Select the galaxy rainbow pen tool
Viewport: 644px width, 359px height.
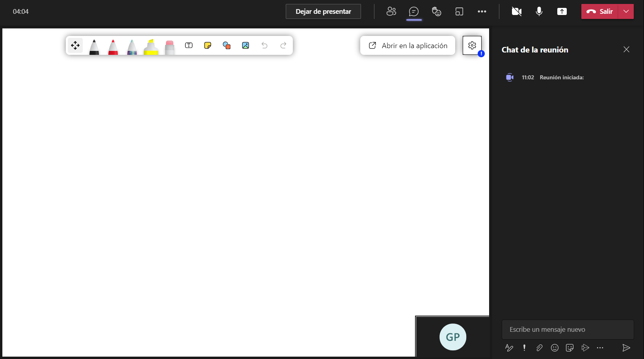pos(132,47)
